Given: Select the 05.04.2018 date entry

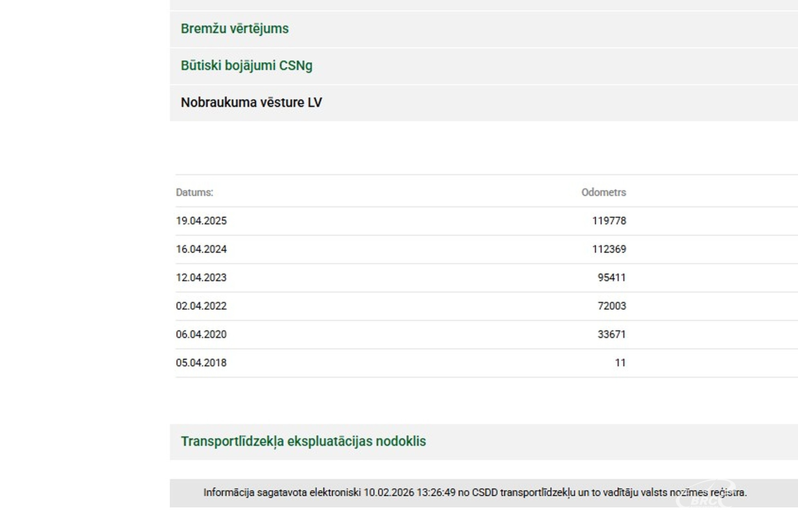Looking at the screenshot, I should (x=201, y=363).
